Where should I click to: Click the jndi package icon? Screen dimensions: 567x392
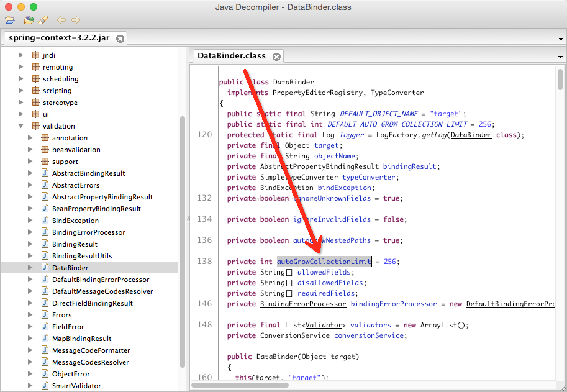(36, 55)
